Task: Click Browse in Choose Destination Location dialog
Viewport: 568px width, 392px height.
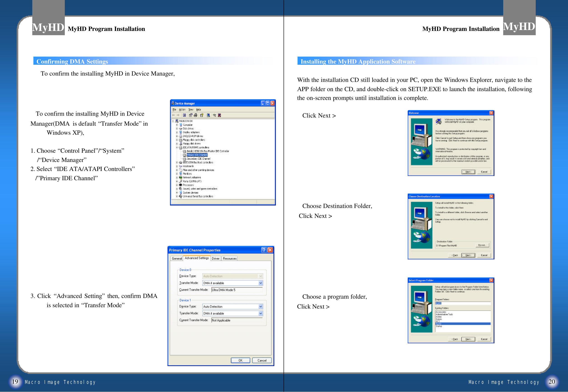Action: click(x=482, y=245)
